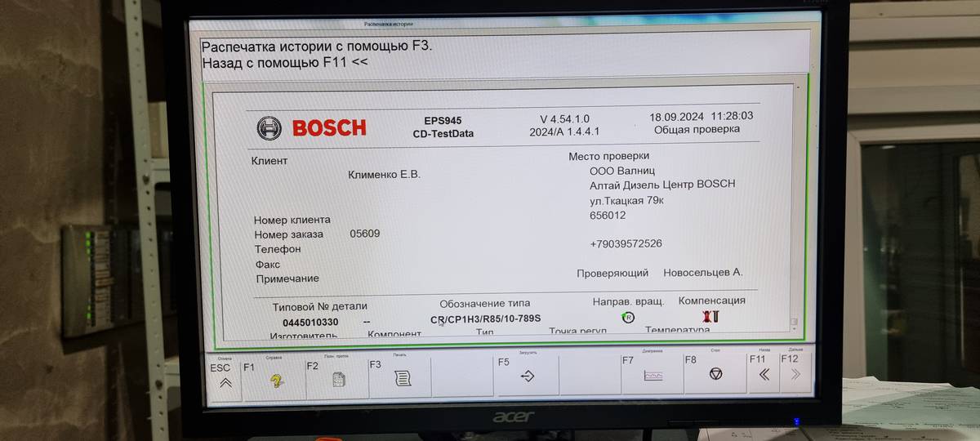980x441 pixels.
Task: Select the Общая проверка label
Action: pos(697,129)
